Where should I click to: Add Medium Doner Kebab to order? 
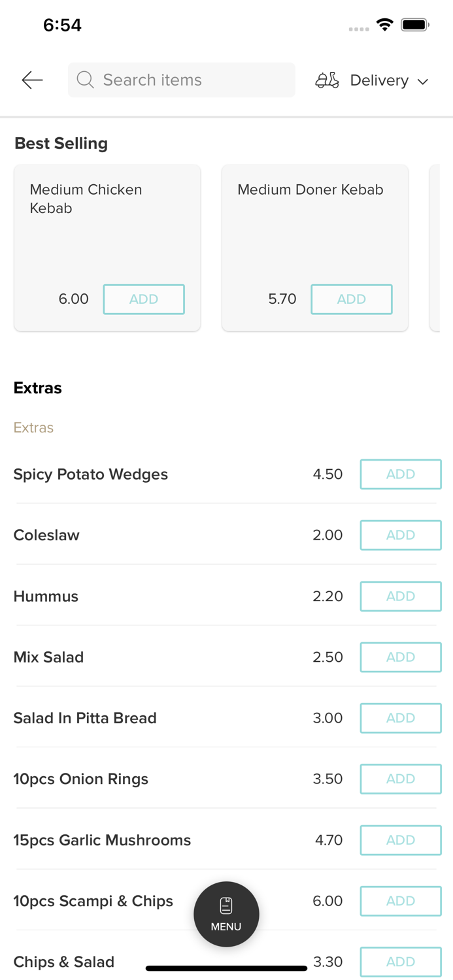[x=351, y=299]
